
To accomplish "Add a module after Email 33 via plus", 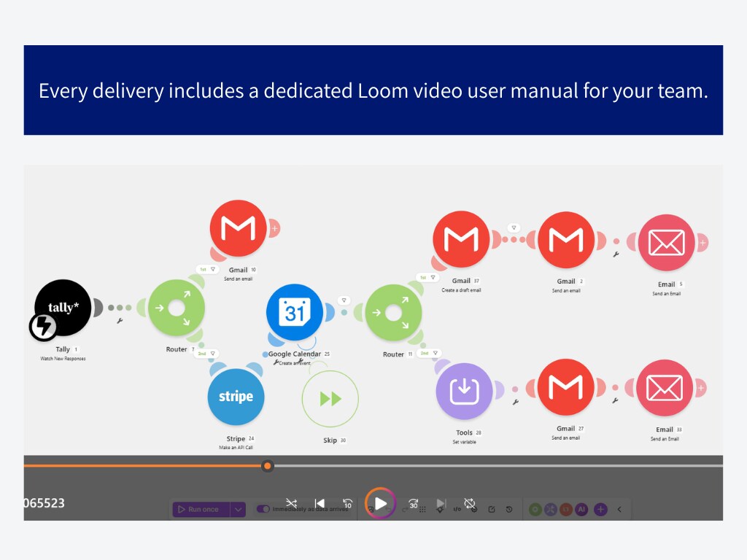I will pyautogui.click(x=701, y=388).
